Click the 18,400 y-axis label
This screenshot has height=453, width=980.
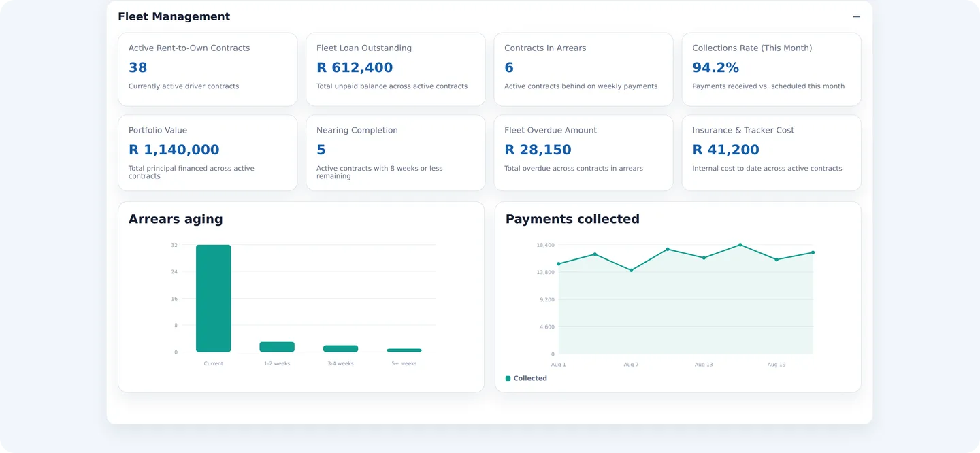point(546,245)
